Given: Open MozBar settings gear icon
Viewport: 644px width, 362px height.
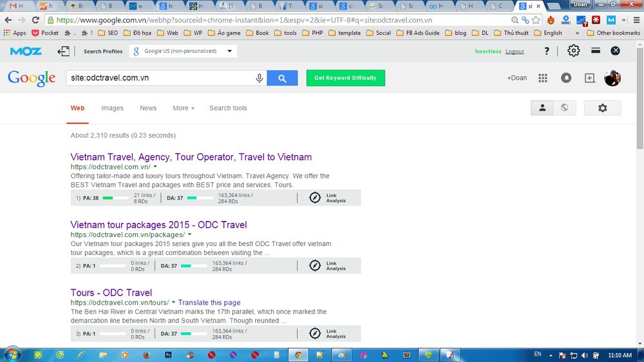Looking at the screenshot, I should pos(573,51).
